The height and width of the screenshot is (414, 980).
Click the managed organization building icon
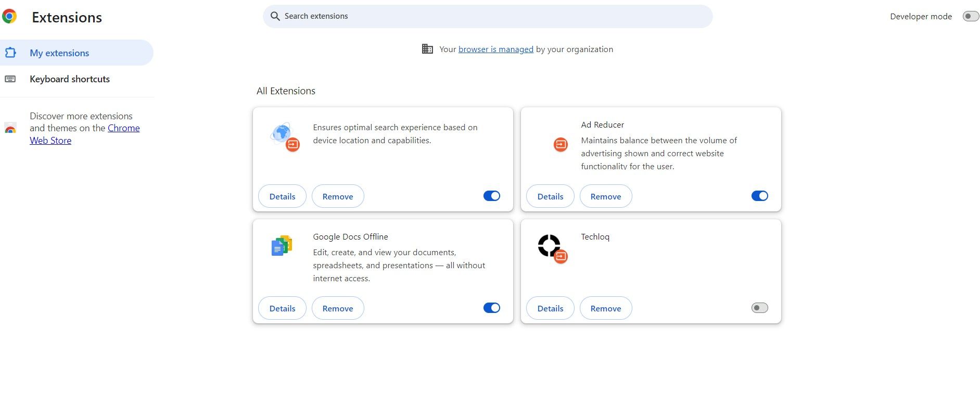(x=427, y=49)
